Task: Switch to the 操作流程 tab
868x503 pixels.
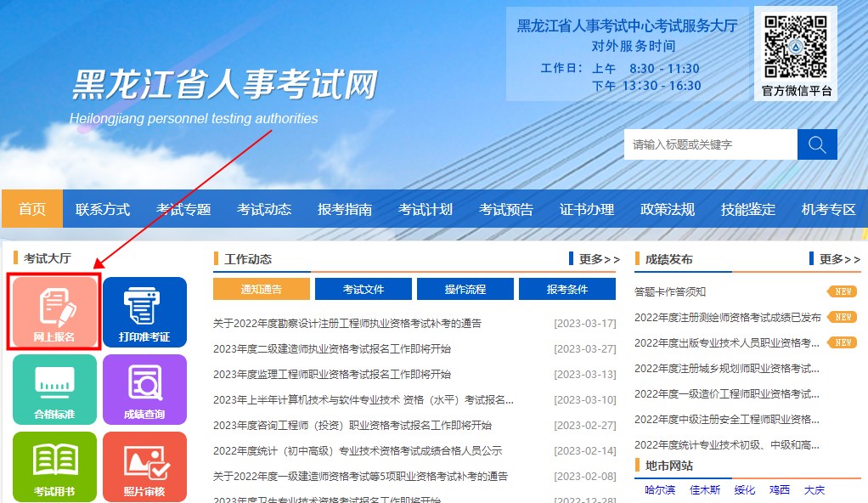Action: pyautogui.click(x=464, y=288)
